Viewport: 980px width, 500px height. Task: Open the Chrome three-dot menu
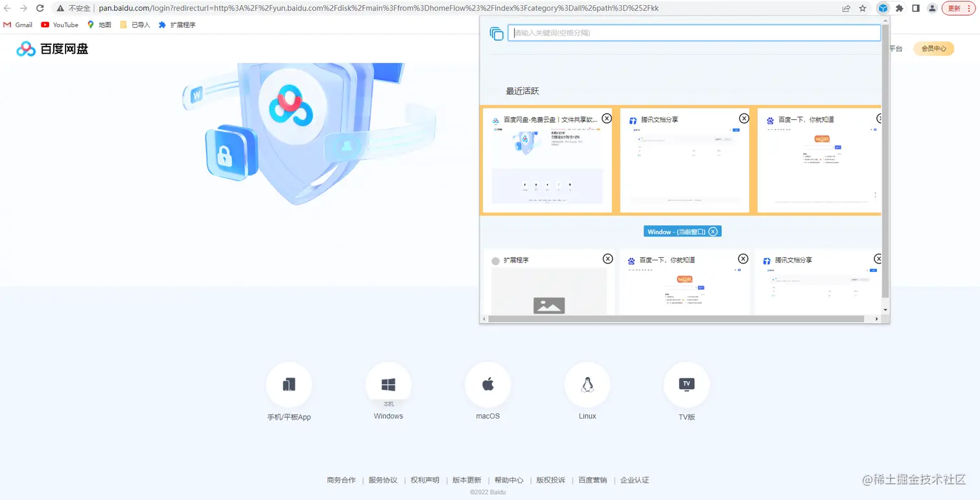pos(969,8)
